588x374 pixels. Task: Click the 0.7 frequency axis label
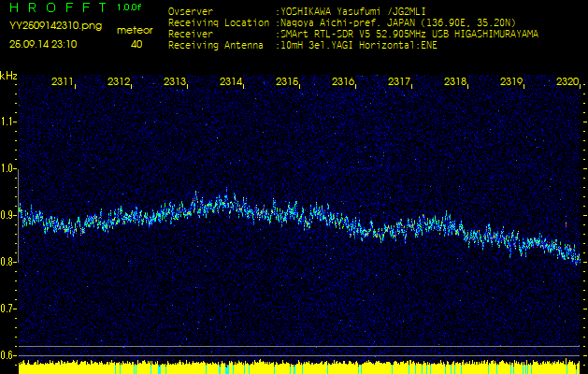8,308
